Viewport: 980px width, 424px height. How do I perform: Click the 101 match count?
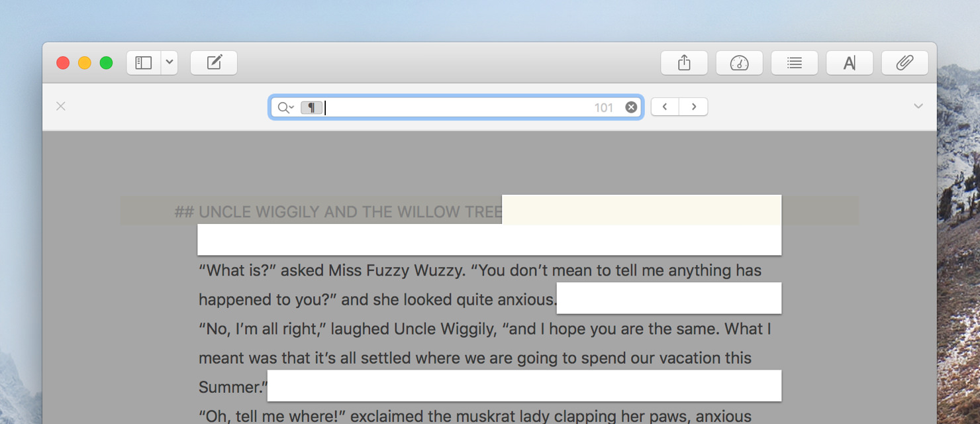604,107
